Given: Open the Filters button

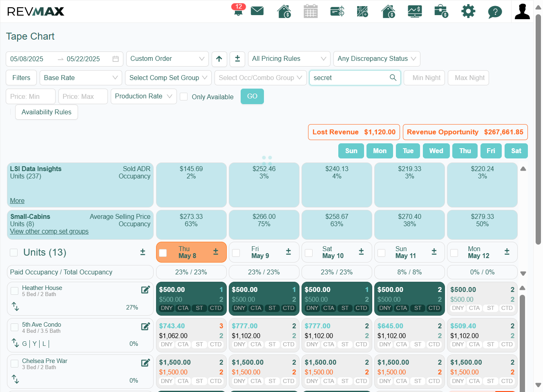Looking at the screenshot, I should (x=21, y=78).
